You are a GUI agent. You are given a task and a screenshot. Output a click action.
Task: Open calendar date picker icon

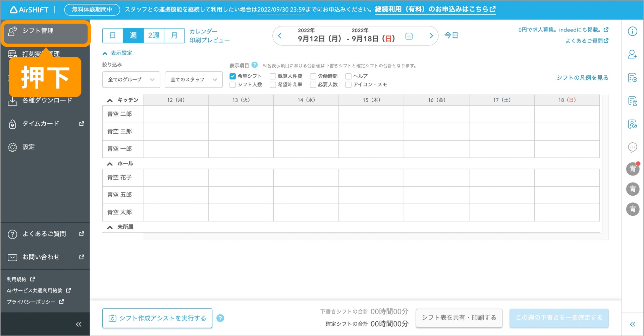[409, 36]
